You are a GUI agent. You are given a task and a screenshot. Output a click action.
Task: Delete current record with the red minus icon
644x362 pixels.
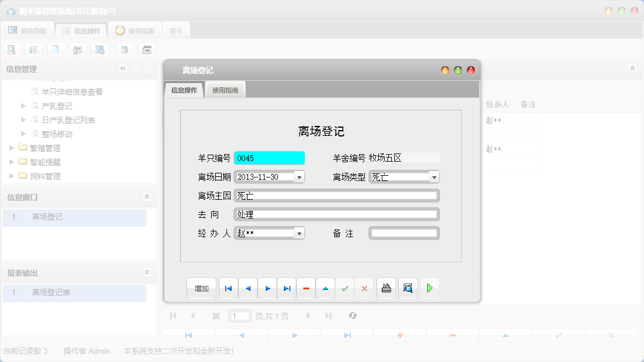pyautogui.click(x=306, y=288)
